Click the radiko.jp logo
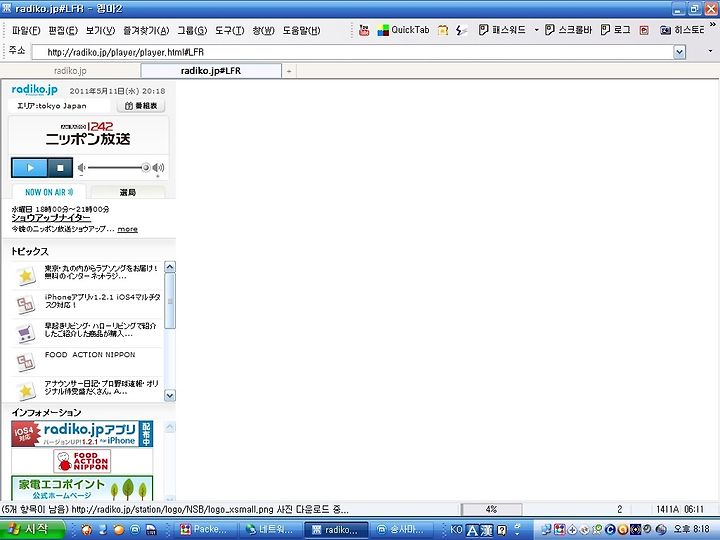 coord(34,90)
